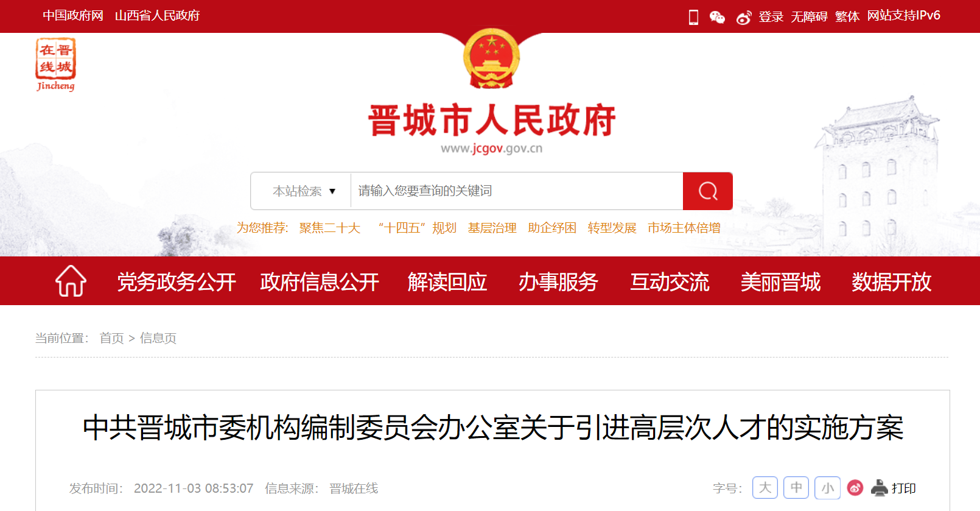Image resolution: width=980 pixels, height=511 pixels.
Task: Click the WeChat icon in top bar
Action: pos(717,17)
